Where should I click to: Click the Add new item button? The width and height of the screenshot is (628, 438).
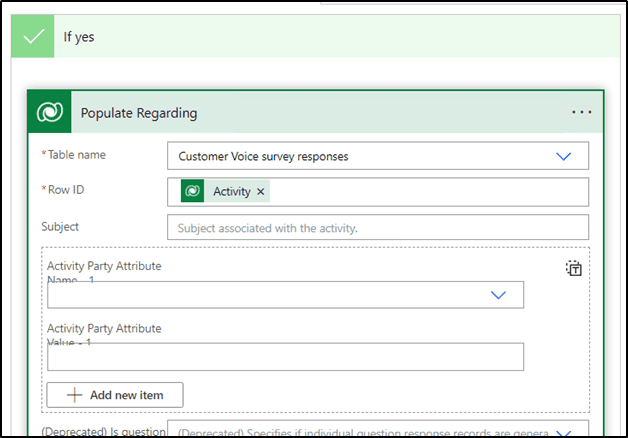point(115,395)
